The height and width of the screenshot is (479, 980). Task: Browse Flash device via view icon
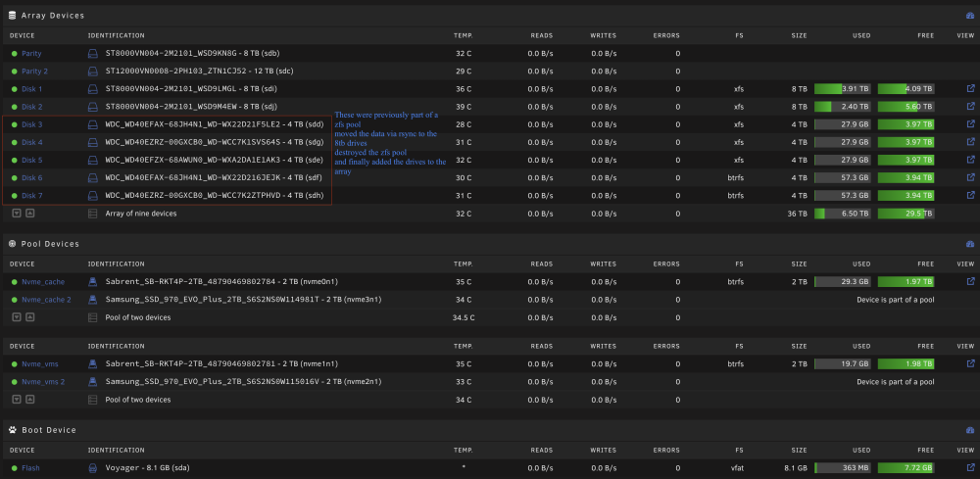(x=970, y=467)
